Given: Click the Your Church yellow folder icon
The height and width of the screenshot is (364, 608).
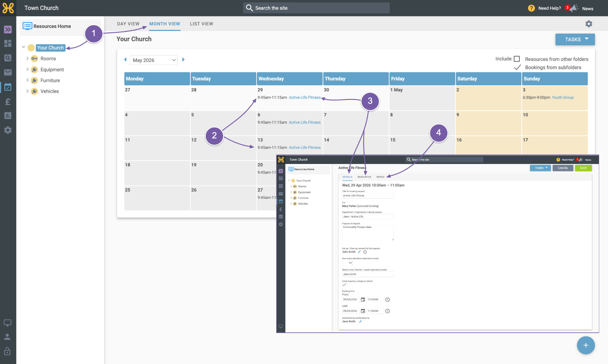Looking at the screenshot, I should click(x=31, y=48).
